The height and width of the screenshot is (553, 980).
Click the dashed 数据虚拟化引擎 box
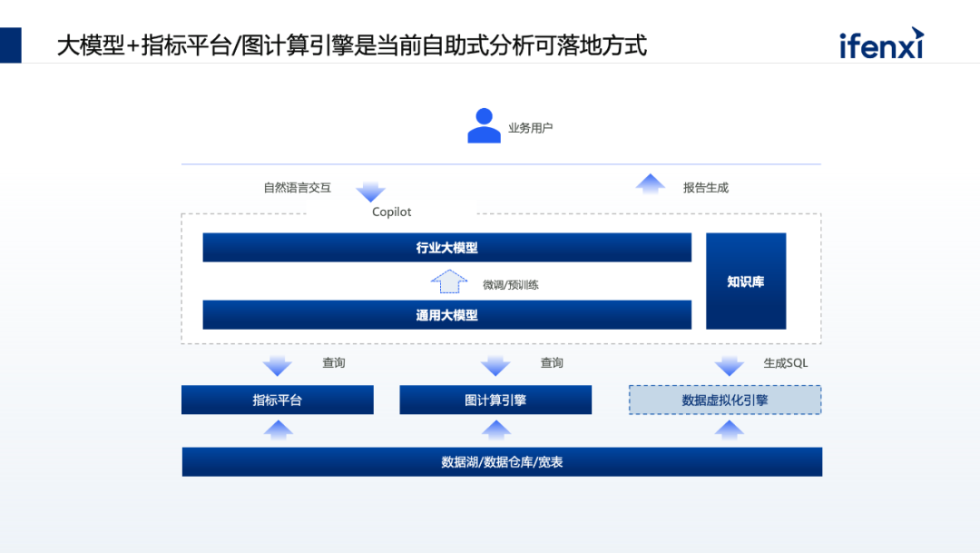(x=725, y=400)
